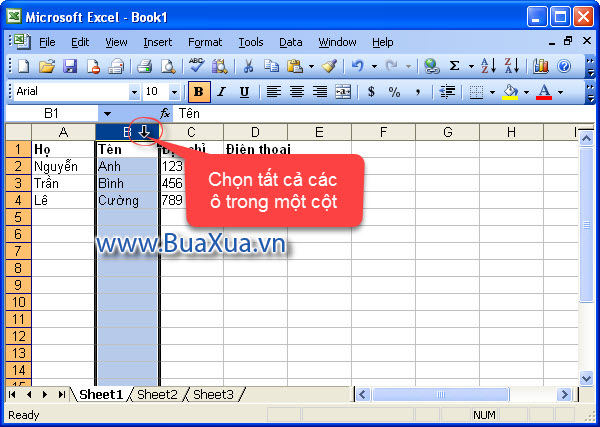
Task: Click the Select All corner button
Action: (18, 132)
